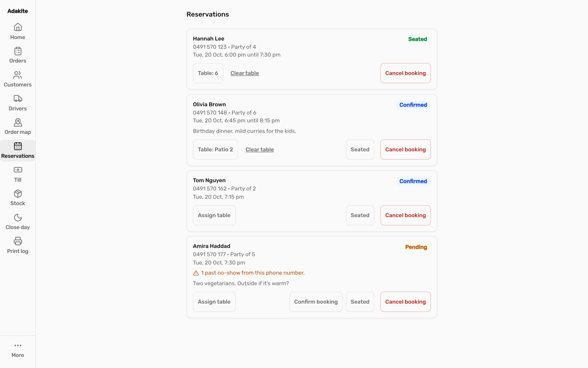Click Olivia Brown's Confirmed status badge
588x368 pixels.
point(413,105)
